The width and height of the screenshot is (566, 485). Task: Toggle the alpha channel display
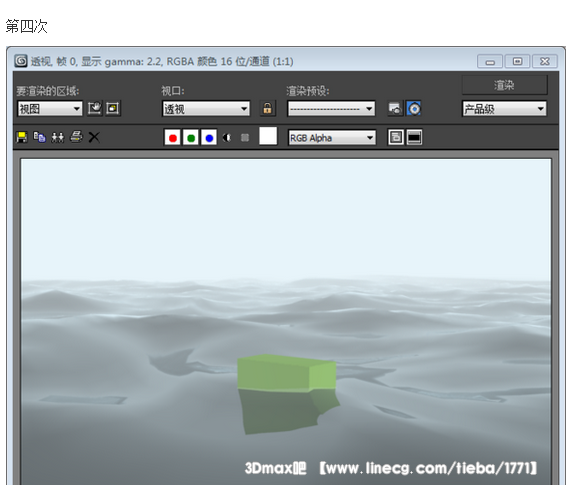click(227, 137)
